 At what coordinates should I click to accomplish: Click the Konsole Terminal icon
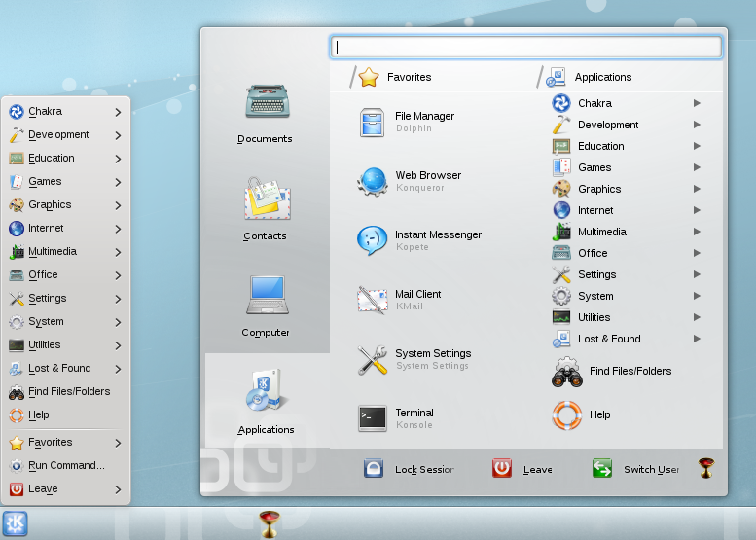click(372, 418)
